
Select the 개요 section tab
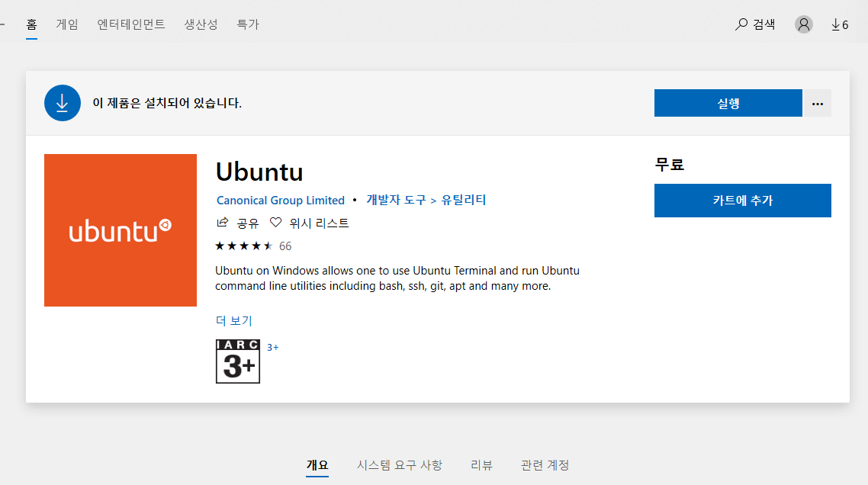pos(317,465)
